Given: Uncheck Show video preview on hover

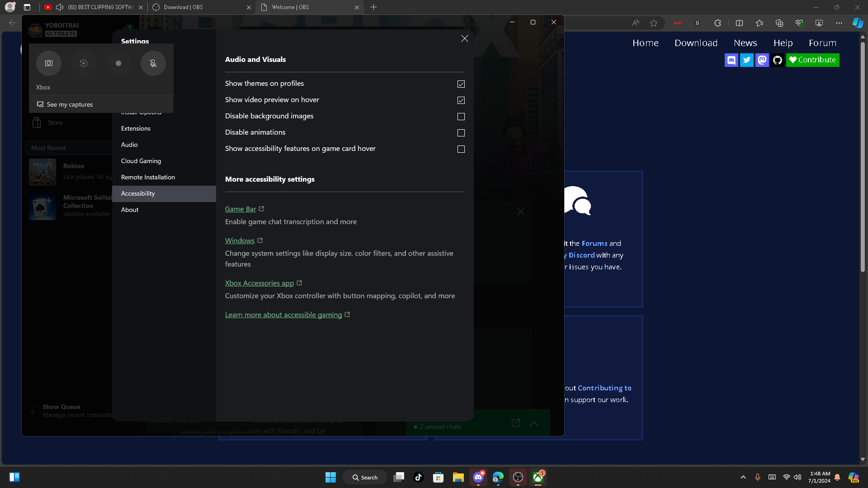Looking at the screenshot, I should click(461, 100).
